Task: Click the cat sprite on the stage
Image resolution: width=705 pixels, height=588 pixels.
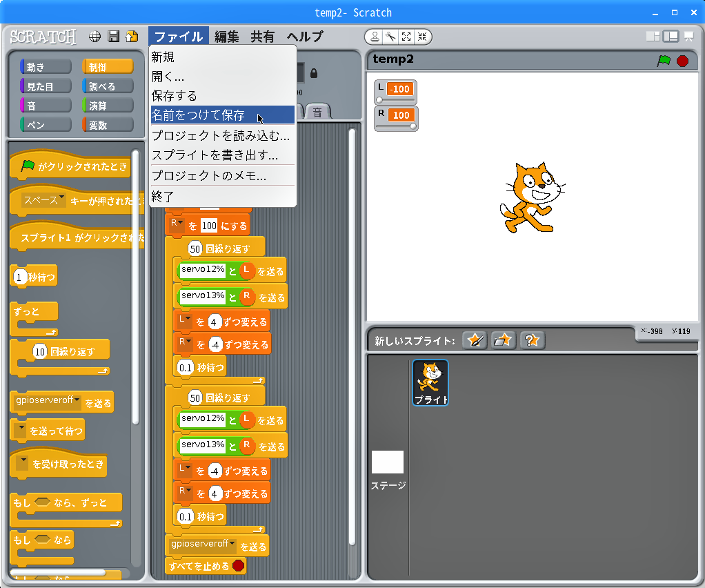Action: coord(531,197)
